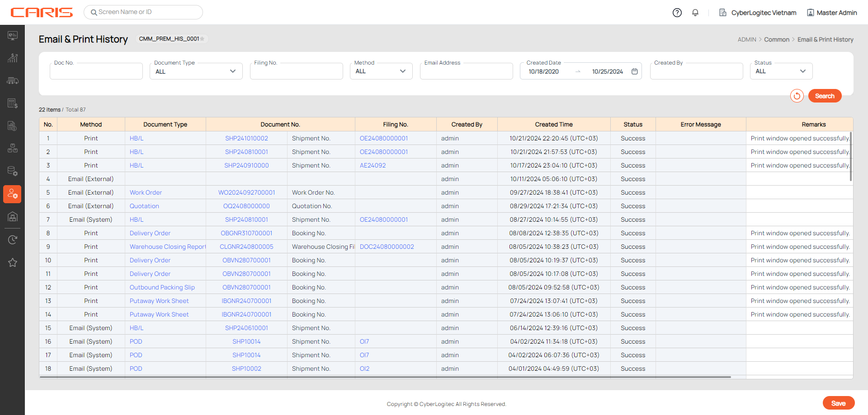The width and height of the screenshot is (868, 415).
Task: Click the truck transport icon in sidebar
Action: (13, 81)
